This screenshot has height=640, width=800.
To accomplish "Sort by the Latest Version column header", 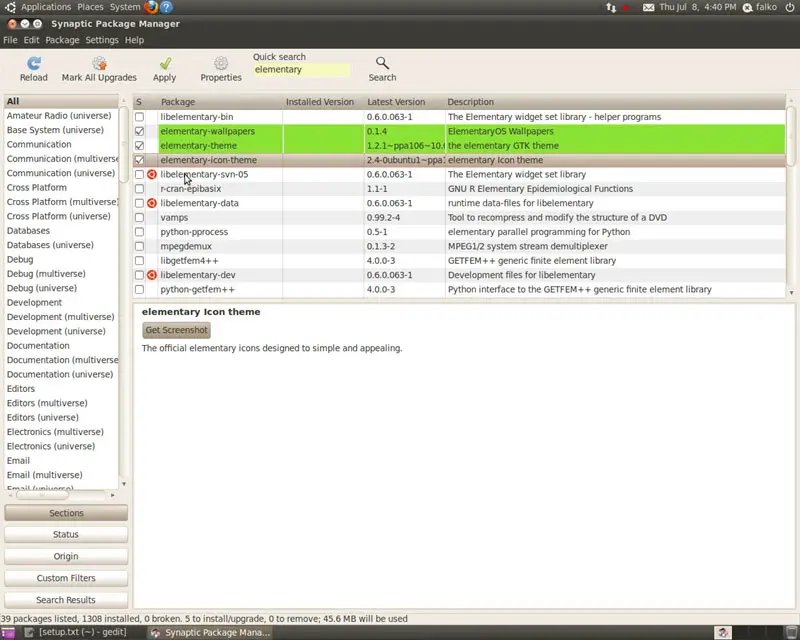I will [405, 102].
